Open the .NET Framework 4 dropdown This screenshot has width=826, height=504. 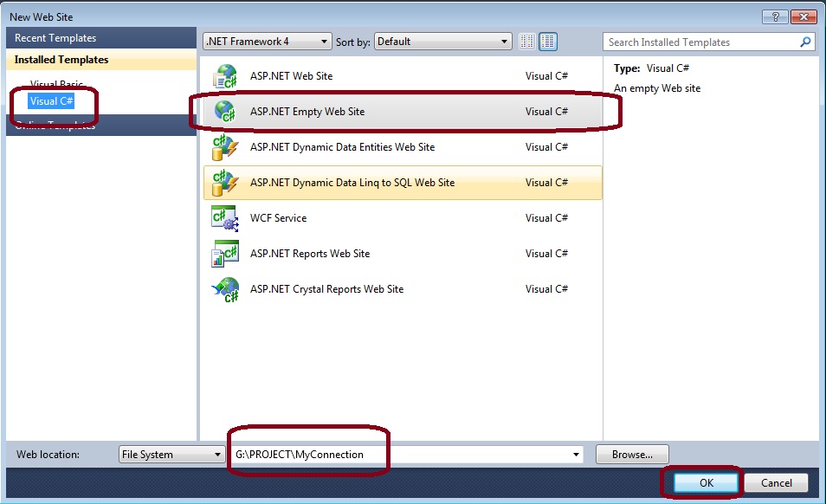click(267, 42)
